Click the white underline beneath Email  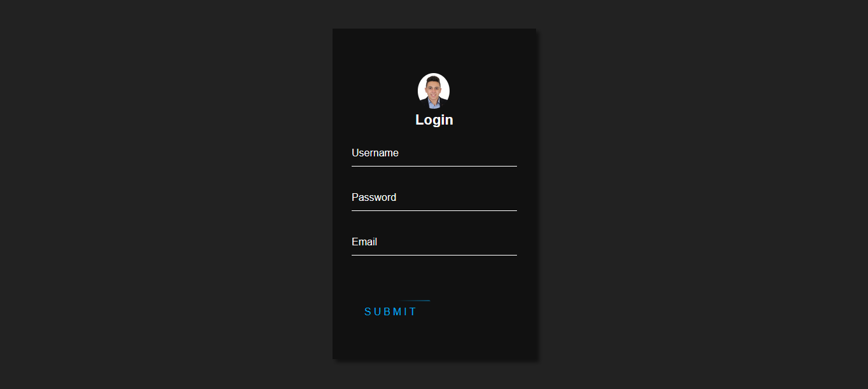434,255
